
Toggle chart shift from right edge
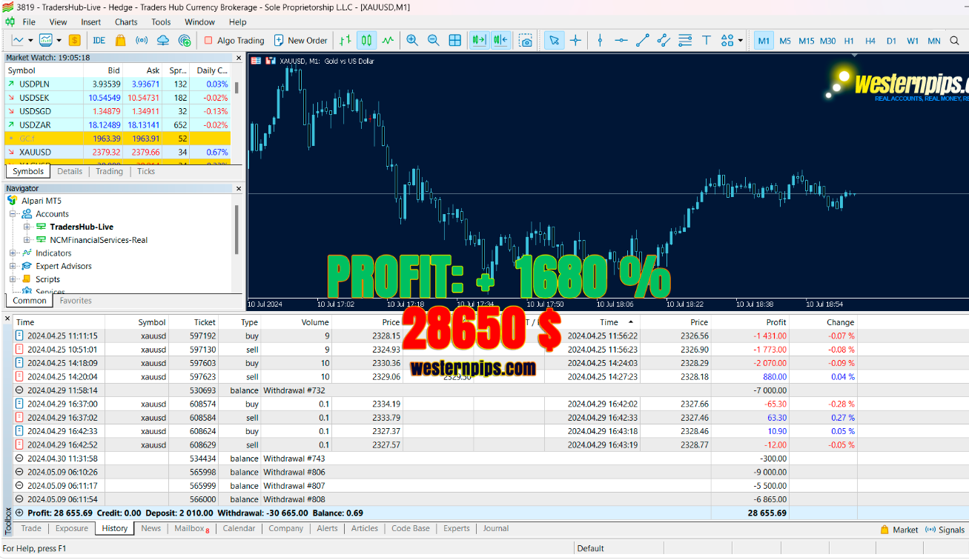click(x=500, y=40)
